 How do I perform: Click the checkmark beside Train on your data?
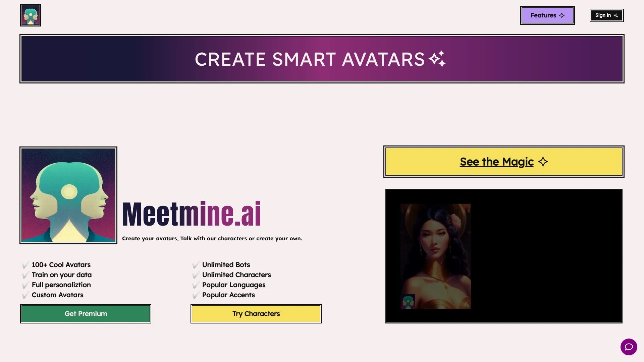point(25,275)
